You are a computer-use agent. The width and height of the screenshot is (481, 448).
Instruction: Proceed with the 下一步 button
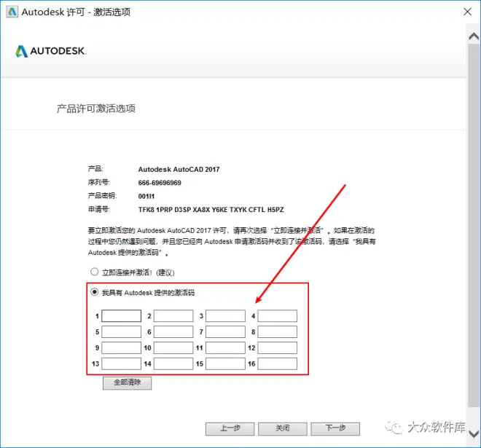tap(335, 428)
